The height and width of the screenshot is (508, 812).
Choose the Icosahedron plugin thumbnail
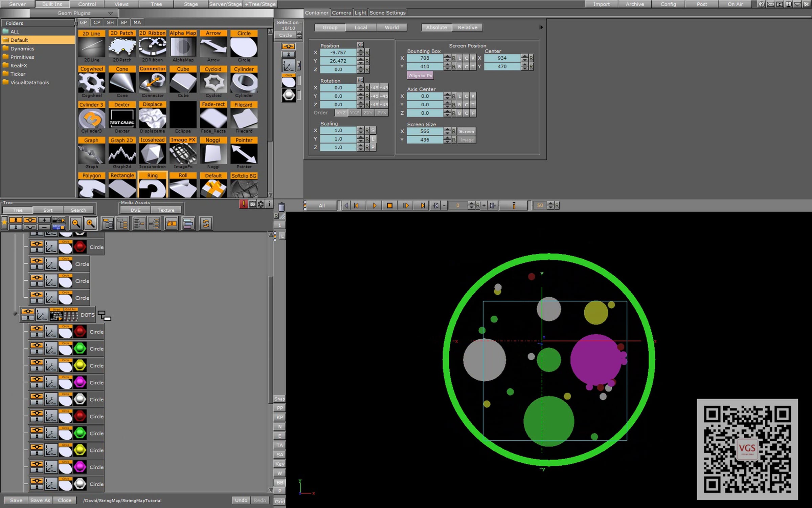coord(152,153)
